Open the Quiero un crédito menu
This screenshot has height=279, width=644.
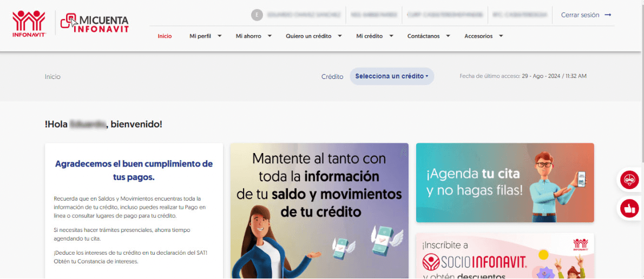point(308,36)
